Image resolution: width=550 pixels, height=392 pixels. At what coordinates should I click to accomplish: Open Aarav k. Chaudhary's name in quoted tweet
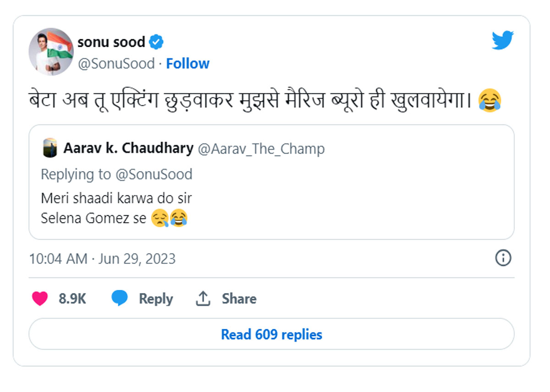[128, 148]
